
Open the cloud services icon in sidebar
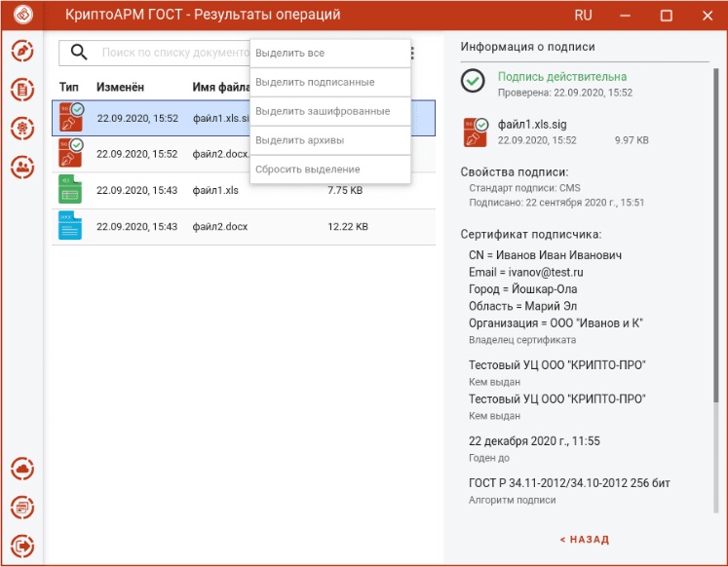pos(22,470)
